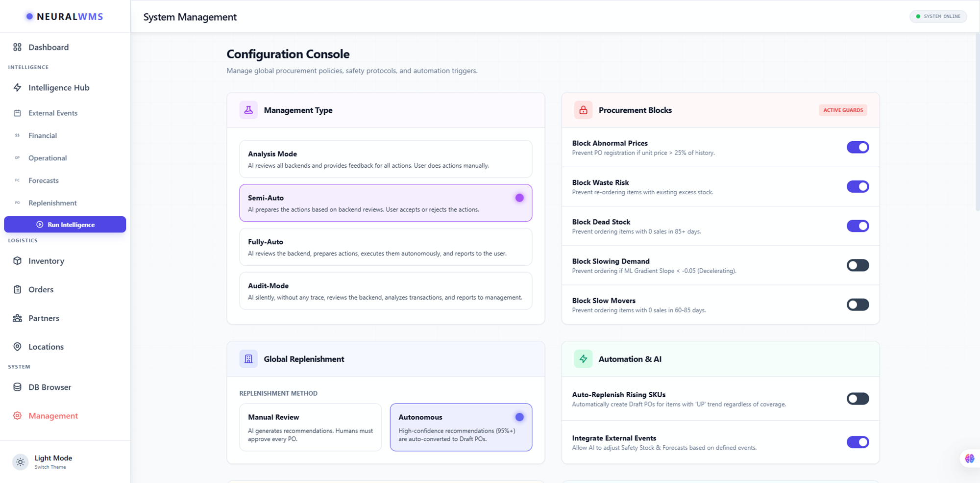Click the Run Intelligence button
The width and height of the screenshot is (980, 483).
pos(65,224)
